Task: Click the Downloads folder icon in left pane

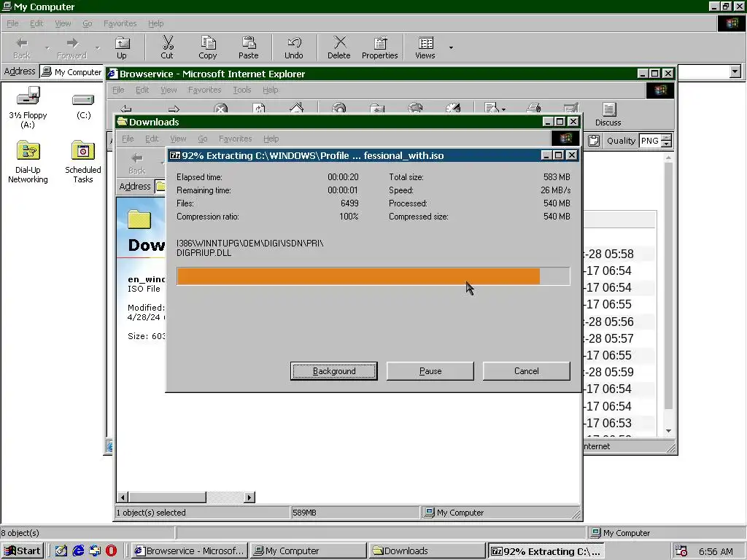Action: tap(139, 220)
